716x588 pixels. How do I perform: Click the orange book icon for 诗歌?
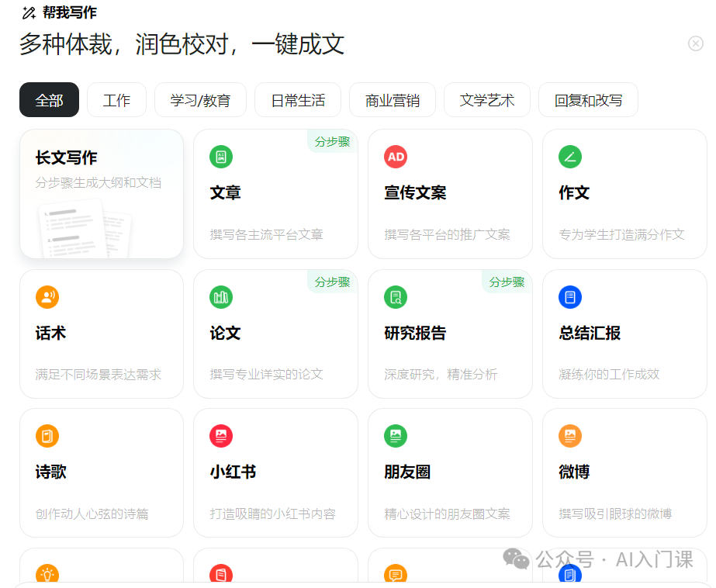(x=47, y=436)
